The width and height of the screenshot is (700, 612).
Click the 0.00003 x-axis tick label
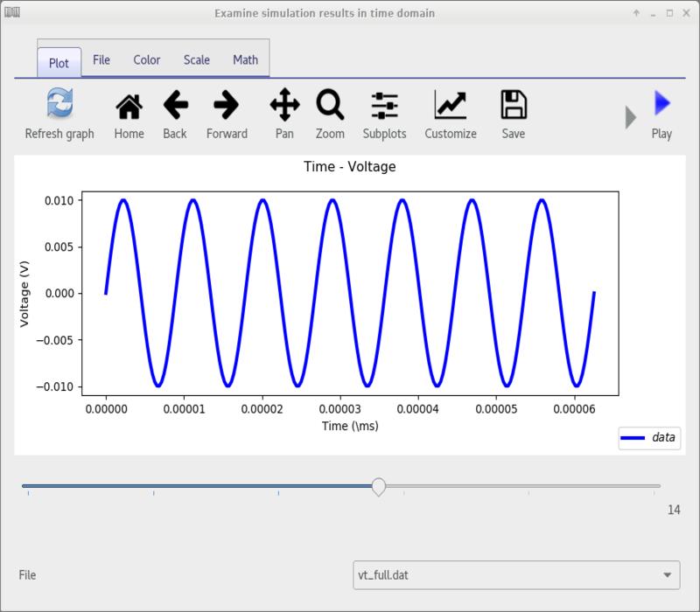[x=339, y=409]
